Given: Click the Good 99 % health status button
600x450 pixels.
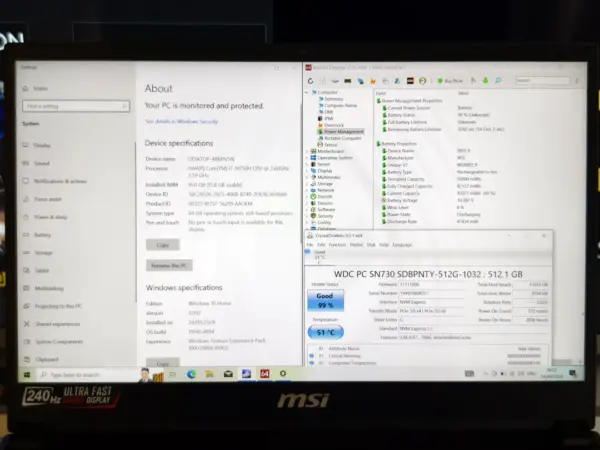Looking at the screenshot, I should click(x=325, y=300).
